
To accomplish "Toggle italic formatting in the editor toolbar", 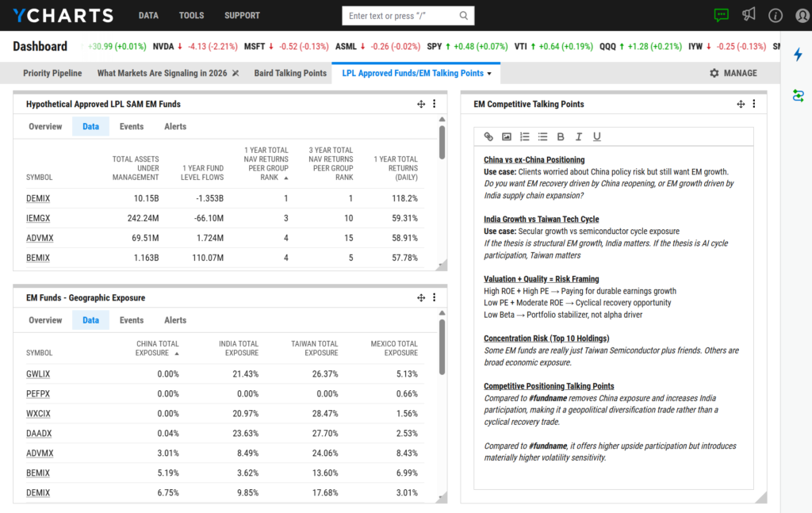I will pyautogui.click(x=578, y=136).
